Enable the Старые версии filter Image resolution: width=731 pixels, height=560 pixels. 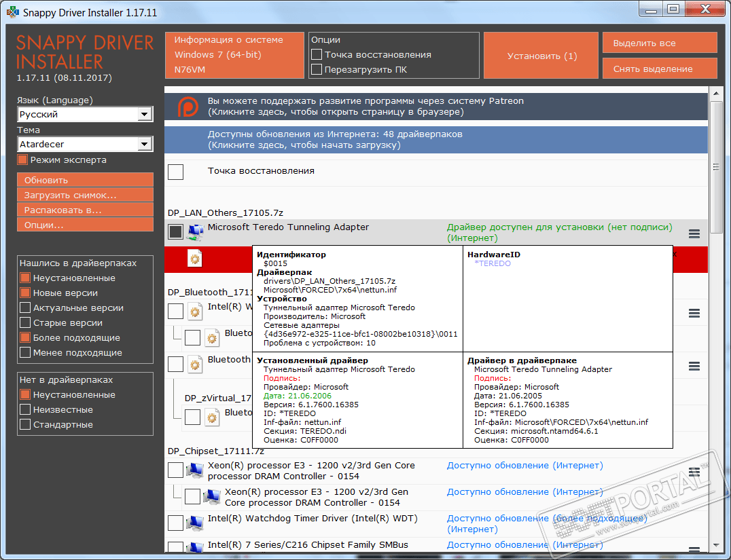(x=25, y=323)
